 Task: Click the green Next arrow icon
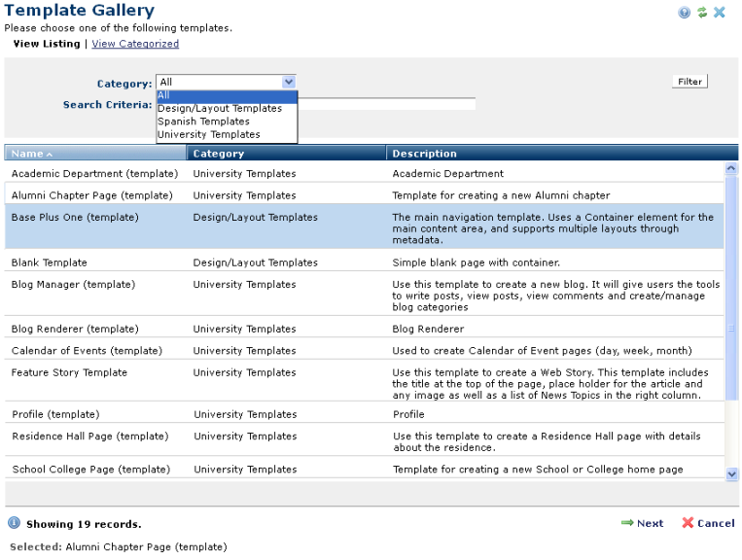tap(627, 523)
